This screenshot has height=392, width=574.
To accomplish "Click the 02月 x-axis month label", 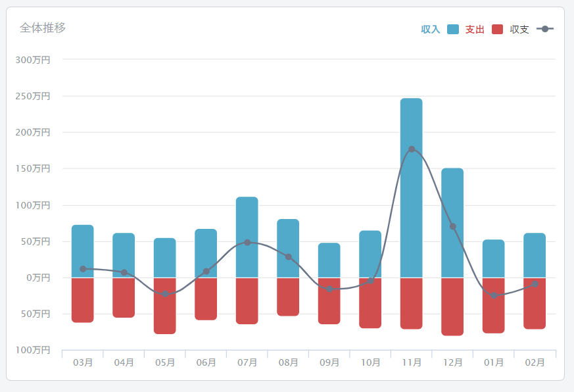I will pyautogui.click(x=535, y=362).
